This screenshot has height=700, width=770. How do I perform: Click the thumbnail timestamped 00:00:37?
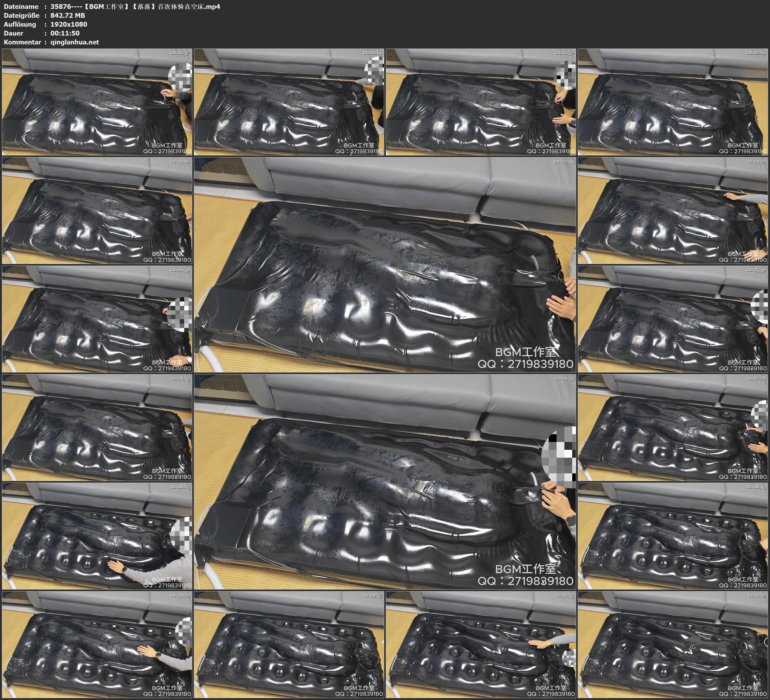[x=97, y=102]
